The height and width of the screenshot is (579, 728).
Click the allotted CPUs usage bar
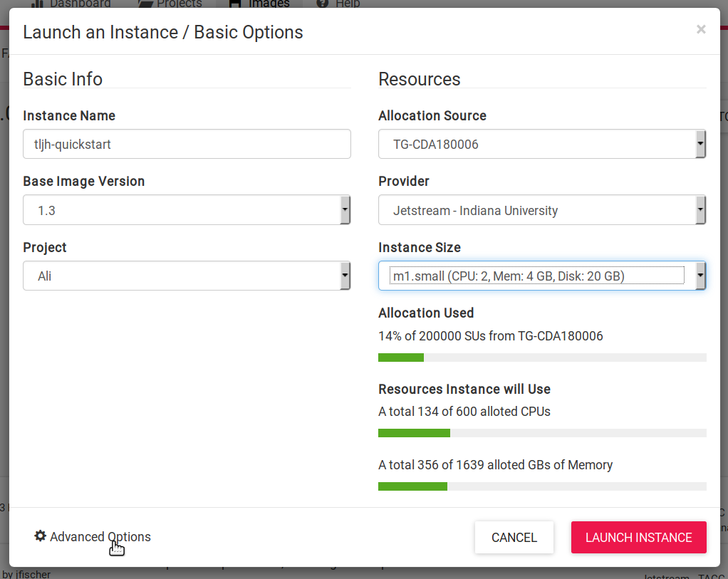click(x=542, y=433)
